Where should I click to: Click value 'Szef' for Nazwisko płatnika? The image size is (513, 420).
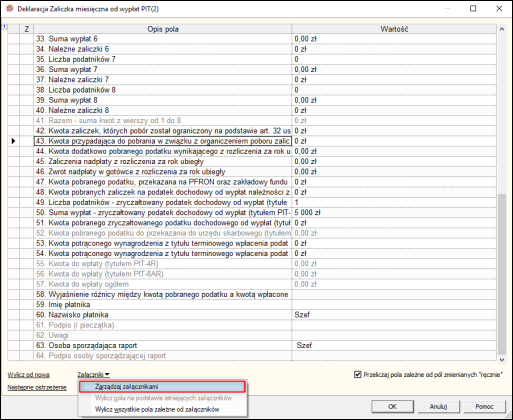pyautogui.click(x=302, y=315)
